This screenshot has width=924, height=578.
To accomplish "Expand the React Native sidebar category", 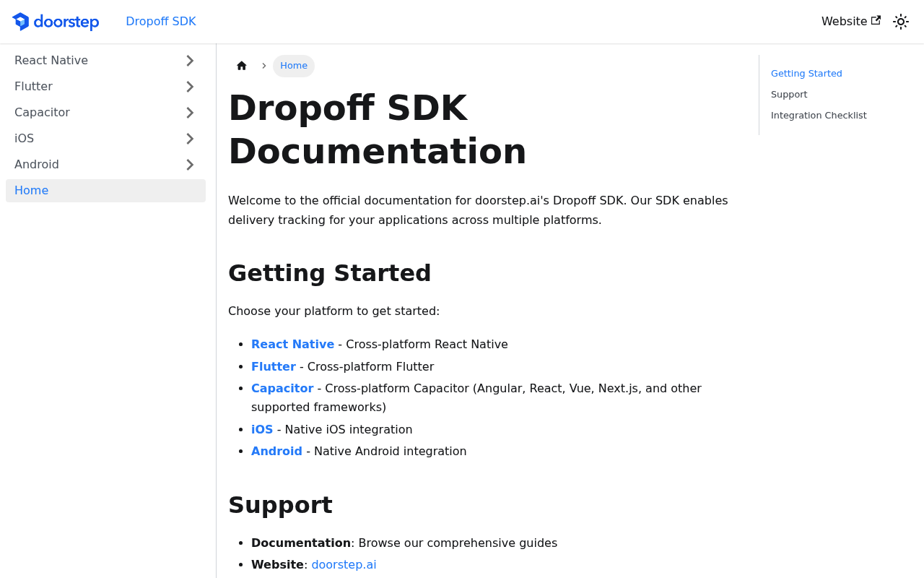I will point(190,61).
